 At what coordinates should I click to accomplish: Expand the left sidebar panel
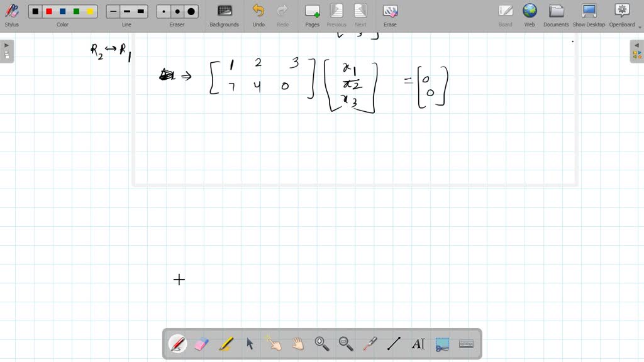[6, 45]
